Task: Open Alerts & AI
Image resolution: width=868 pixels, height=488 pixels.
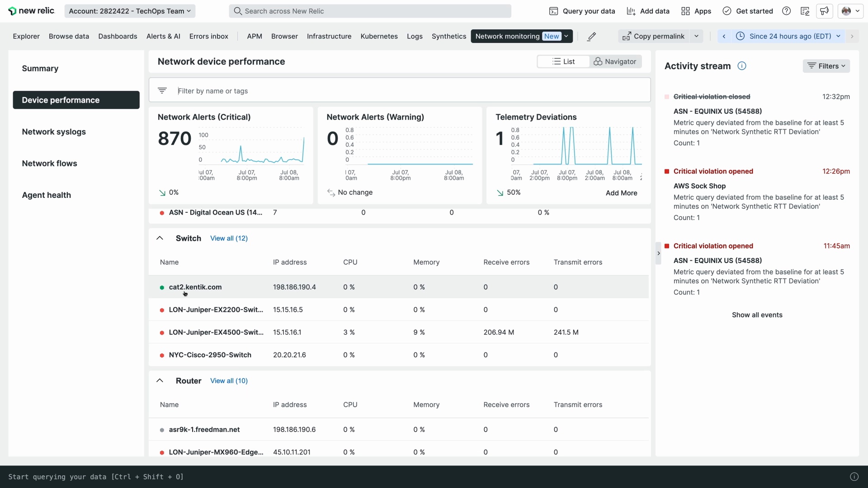Action: pyautogui.click(x=163, y=36)
